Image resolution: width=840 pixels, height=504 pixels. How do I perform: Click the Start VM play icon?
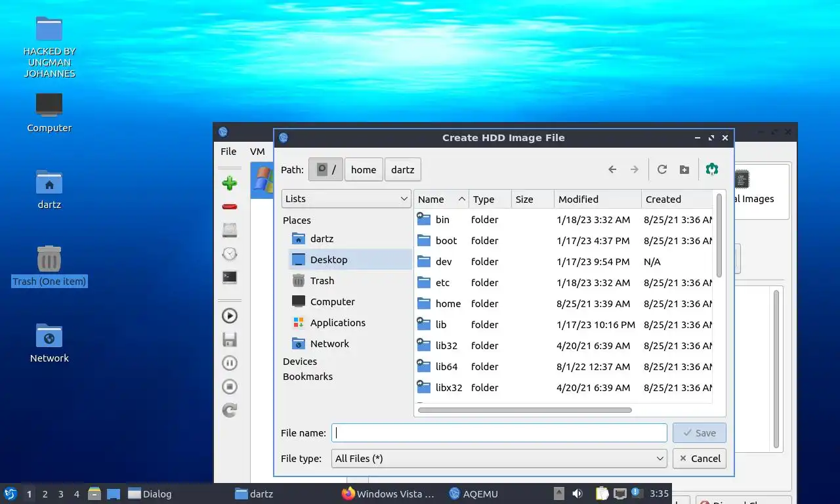tap(230, 316)
